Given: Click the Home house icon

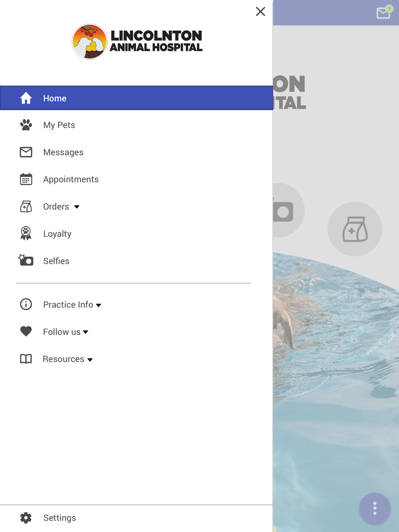Looking at the screenshot, I should tap(26, 98).
